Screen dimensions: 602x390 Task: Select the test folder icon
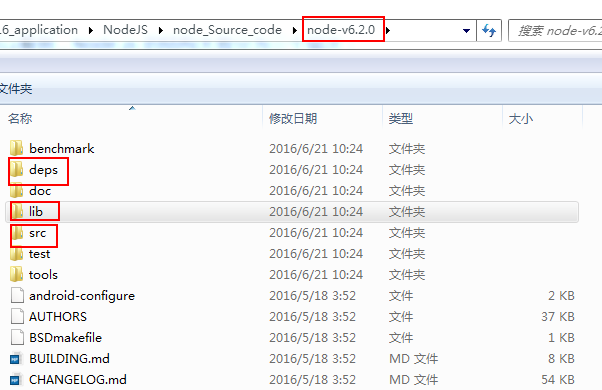17,254
